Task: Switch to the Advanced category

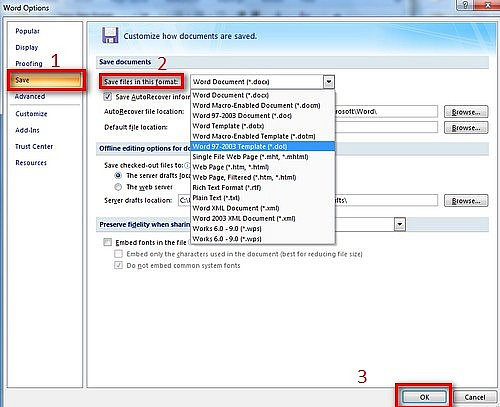Action: point(30,96)
